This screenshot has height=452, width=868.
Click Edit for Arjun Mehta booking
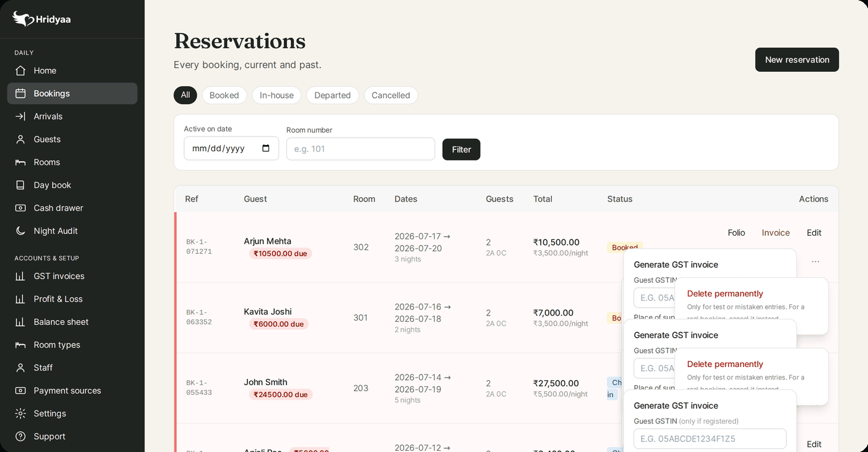tap(814, 233)
